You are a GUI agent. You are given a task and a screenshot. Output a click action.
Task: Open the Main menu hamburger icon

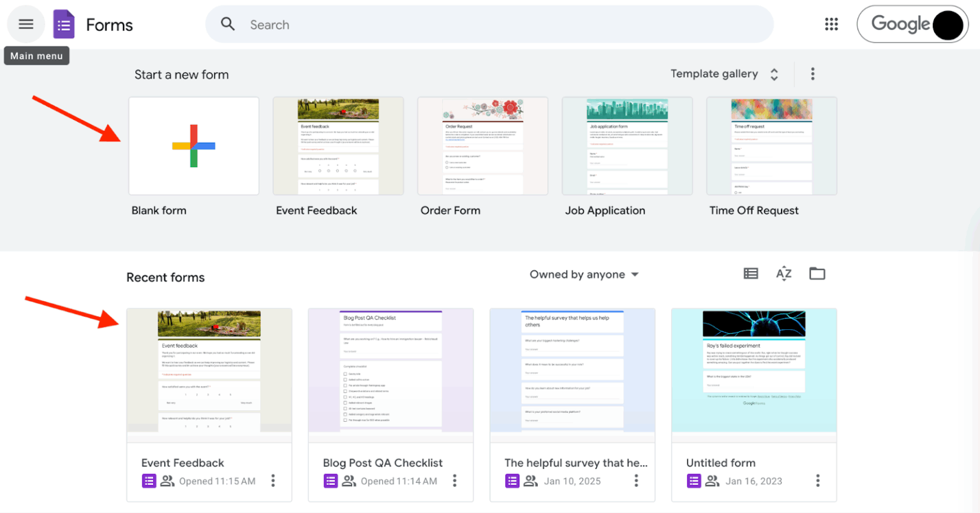click(26, 24)
